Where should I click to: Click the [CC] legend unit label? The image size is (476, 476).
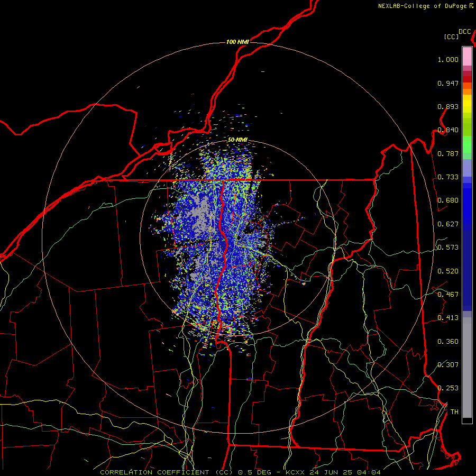[452, 36]
